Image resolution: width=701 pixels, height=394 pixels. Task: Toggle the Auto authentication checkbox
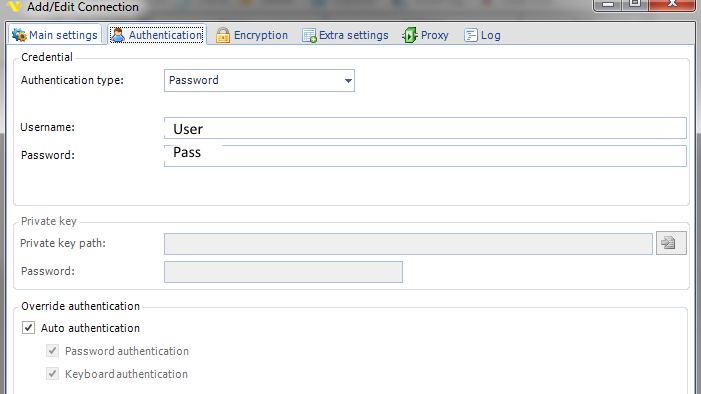(x=29, y=328)
